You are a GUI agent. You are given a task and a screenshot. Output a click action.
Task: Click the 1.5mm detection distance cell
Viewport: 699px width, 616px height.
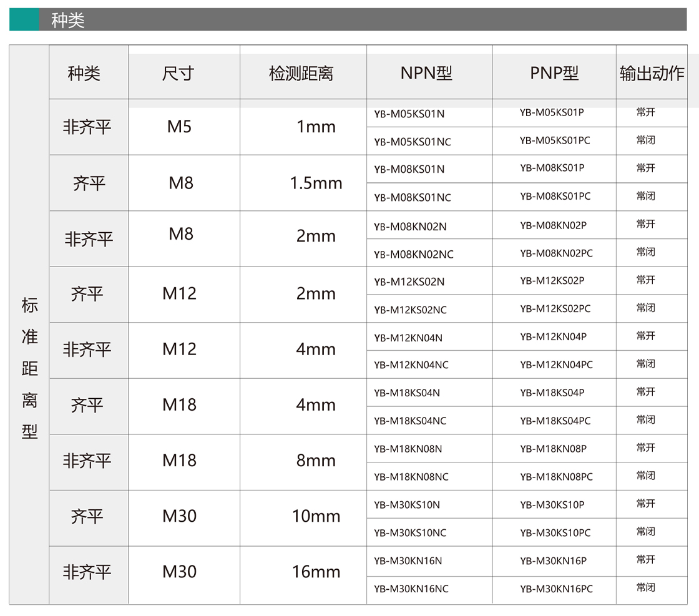[316, 183]
